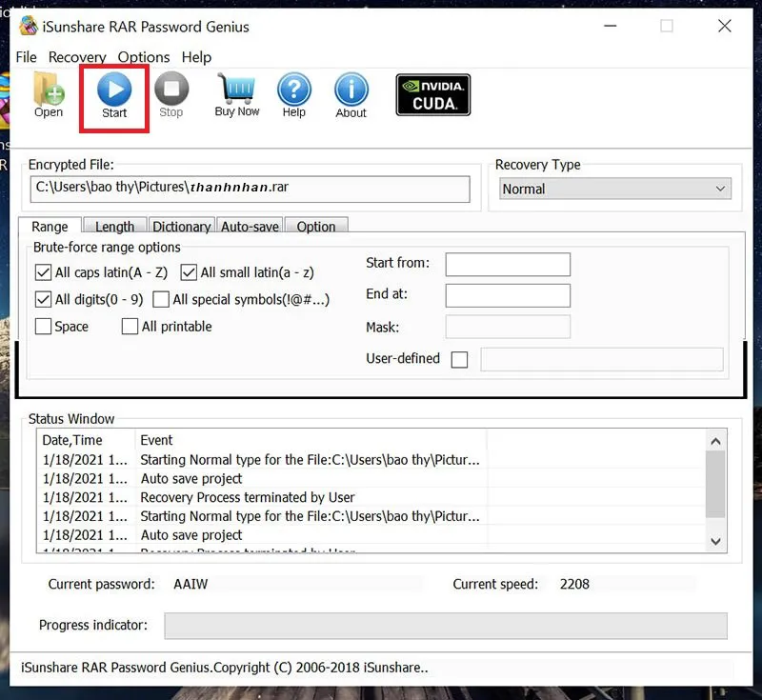762x700 pixels.
Task: Click the Help question mark icon
Action: tap(294, 90)
